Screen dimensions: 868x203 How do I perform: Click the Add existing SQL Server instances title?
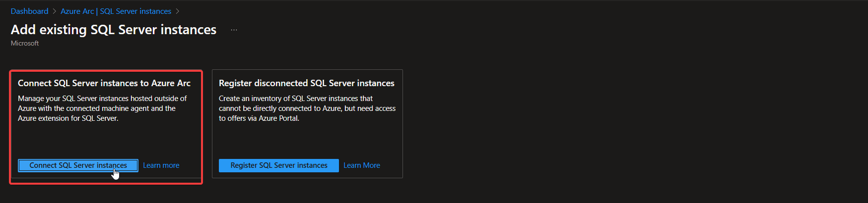pos(114,30)
